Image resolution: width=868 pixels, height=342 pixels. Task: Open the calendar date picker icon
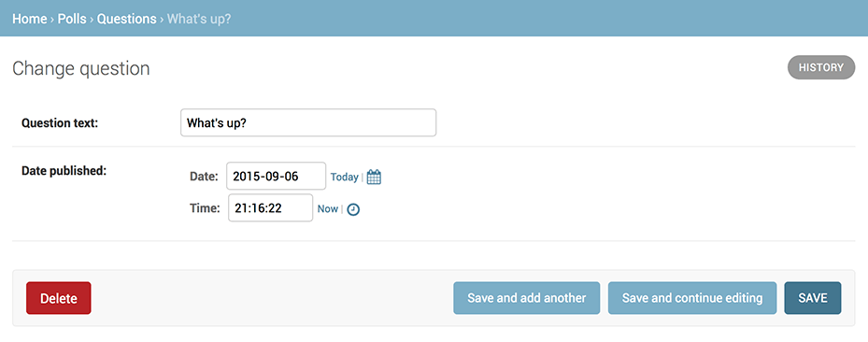pos(375,178)
